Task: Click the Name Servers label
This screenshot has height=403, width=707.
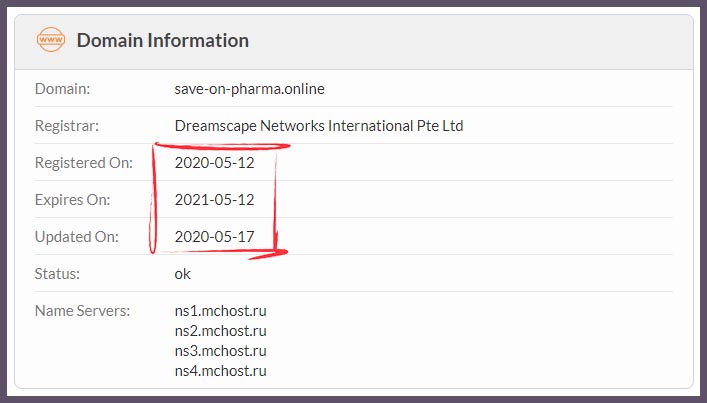Action: [83, 311]
